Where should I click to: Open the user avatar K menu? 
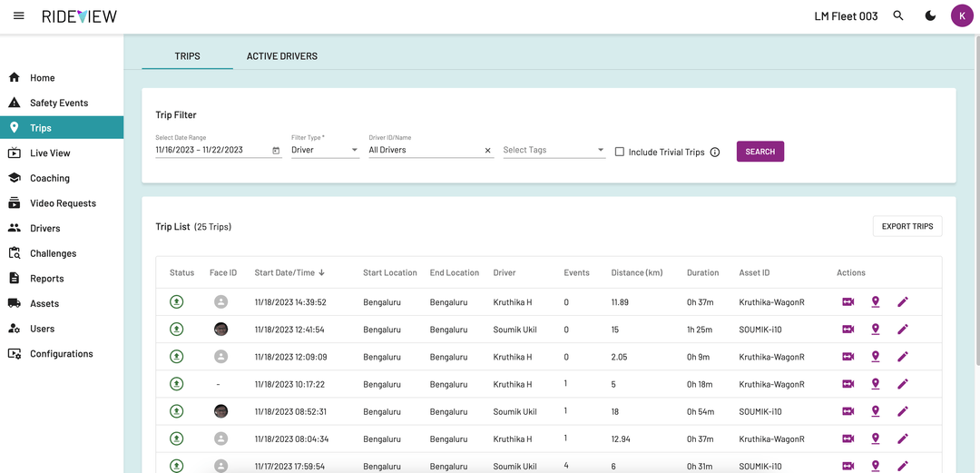tap(962, 16)
